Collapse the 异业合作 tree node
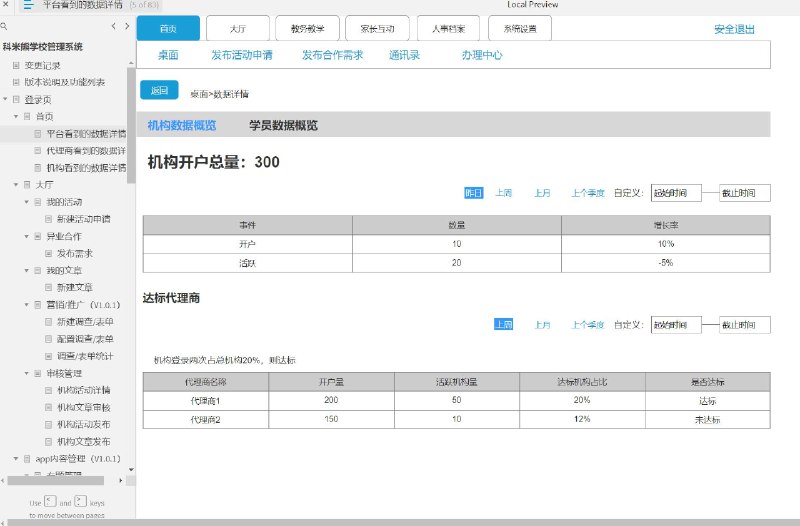The height and width of the screenshot is (526, 800). click(27, 236)
